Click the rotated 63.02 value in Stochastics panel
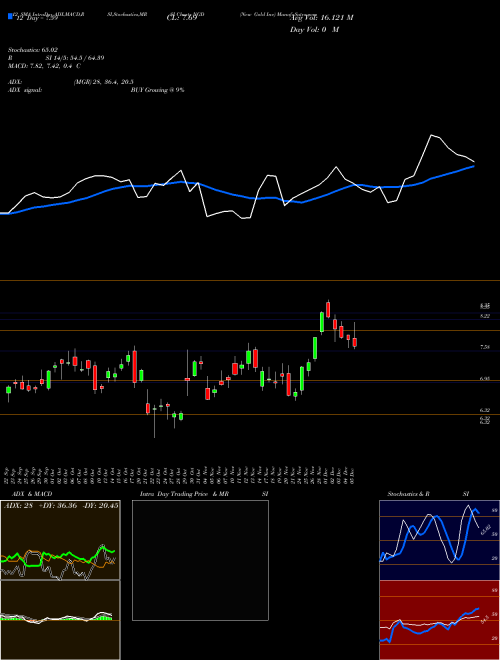The width and height of the screenshot is (500, 660). (485, 530)
